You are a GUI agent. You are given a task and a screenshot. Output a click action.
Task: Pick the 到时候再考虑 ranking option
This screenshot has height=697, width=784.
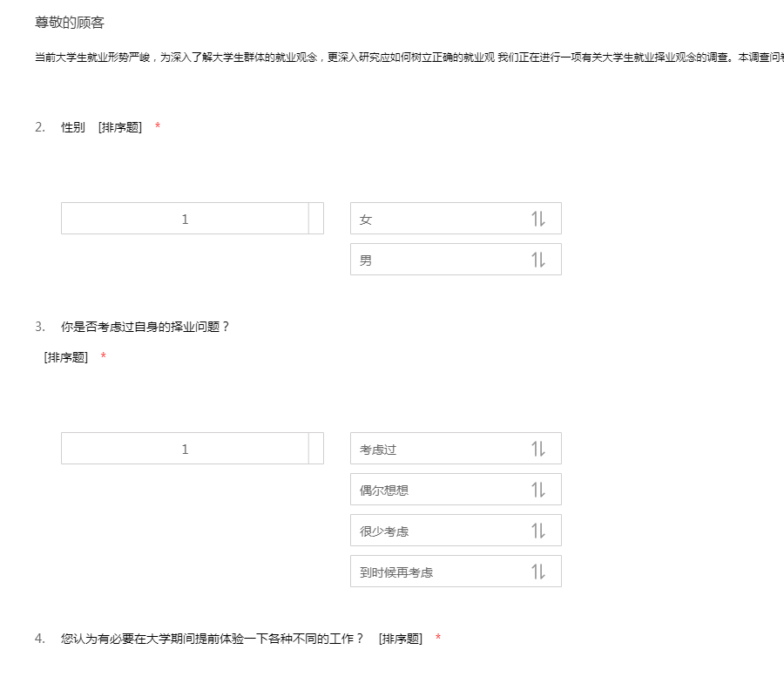coord(436,572)
